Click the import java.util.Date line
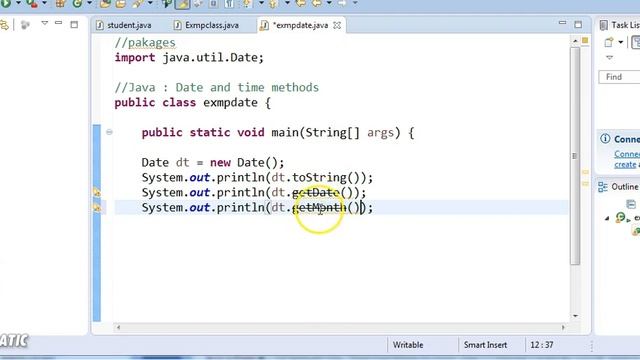Screen dimensions: 640x360 click(189, 58)
